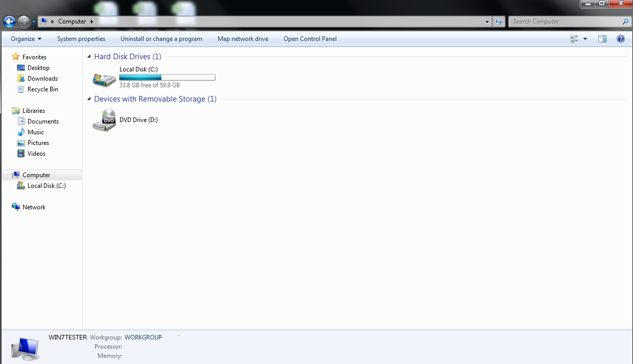The image size is (633, 364).
Task: Click the Change your view icon
Action: [574, 39]
